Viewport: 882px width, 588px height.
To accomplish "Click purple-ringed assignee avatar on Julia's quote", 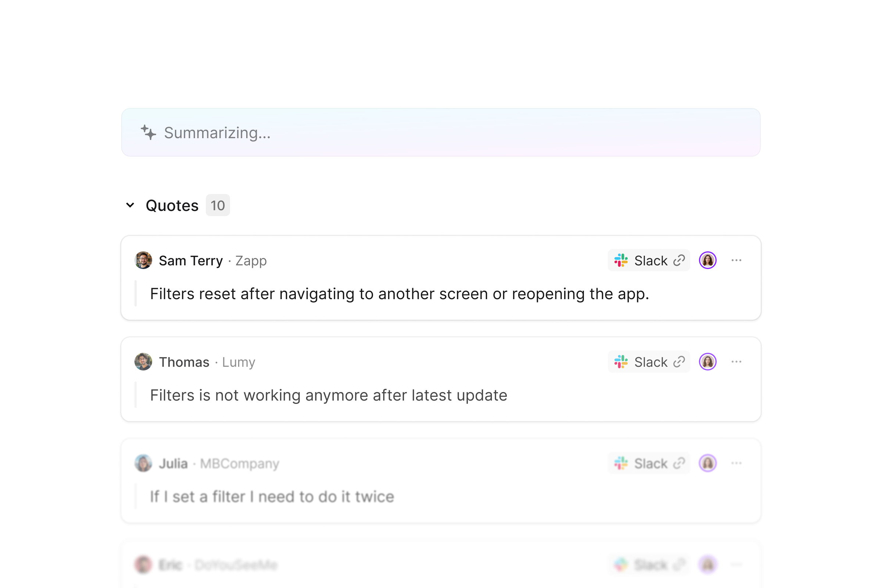I will click(708, 463).
